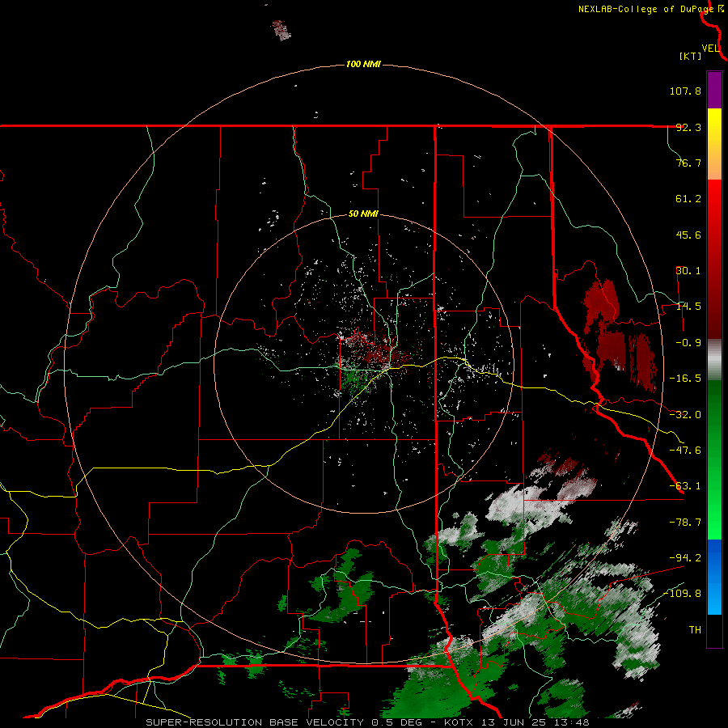Select the -16.5 scale value
This screenshot has height=728, width=728.
(685, 379)
